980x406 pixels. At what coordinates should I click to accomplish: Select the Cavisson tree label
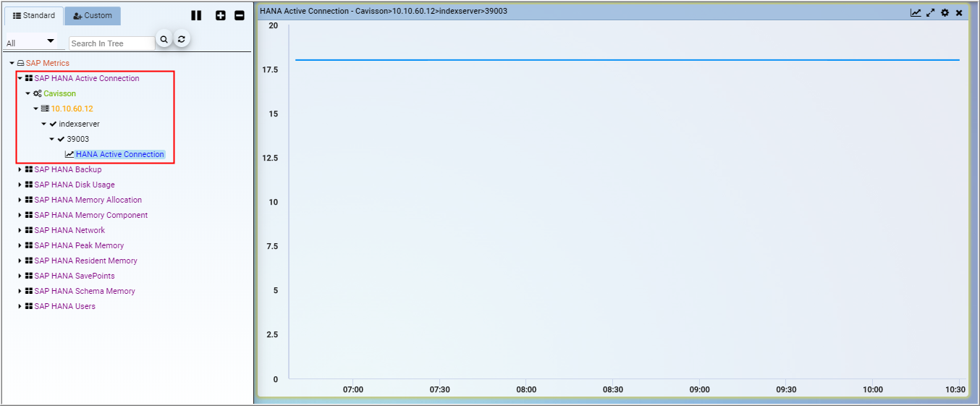(x=59, y=93)
